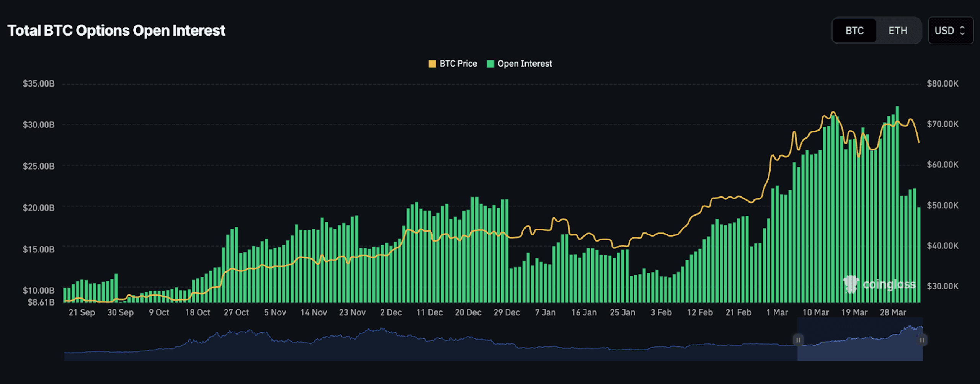Click the 25 Jan date label
Image resolution: width=980 pixels, height=384 pixels.
(x=622, y=312)
